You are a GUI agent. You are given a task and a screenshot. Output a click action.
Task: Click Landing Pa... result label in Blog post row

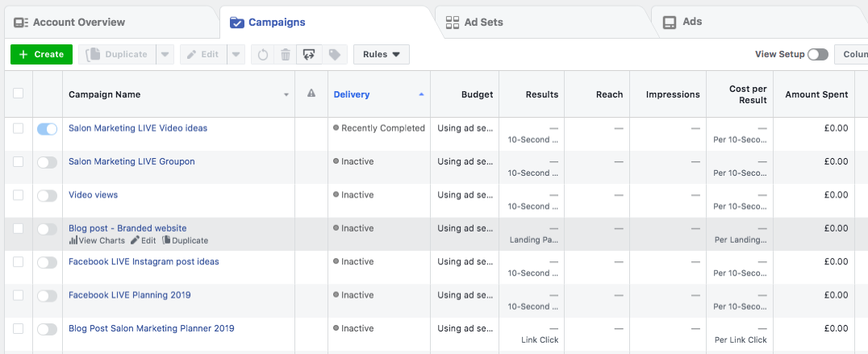(534, 239)
